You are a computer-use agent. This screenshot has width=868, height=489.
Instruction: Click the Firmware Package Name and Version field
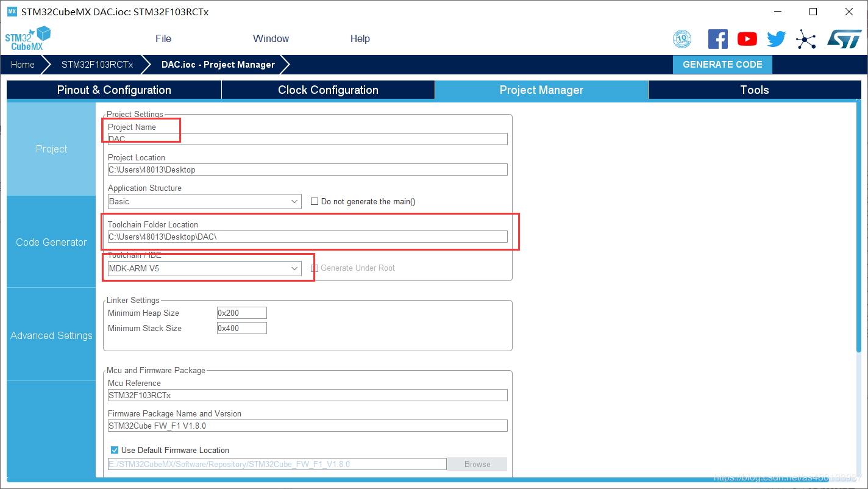[308, 426]
